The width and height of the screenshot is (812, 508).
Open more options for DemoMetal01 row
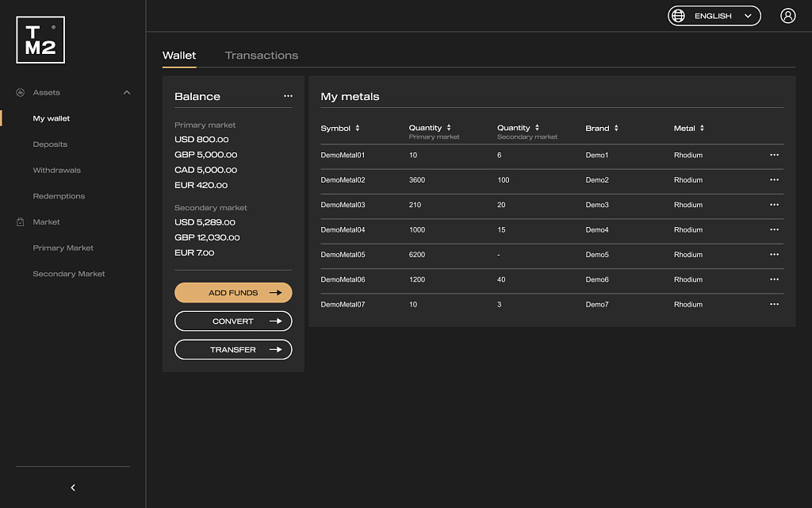point(774,155)
